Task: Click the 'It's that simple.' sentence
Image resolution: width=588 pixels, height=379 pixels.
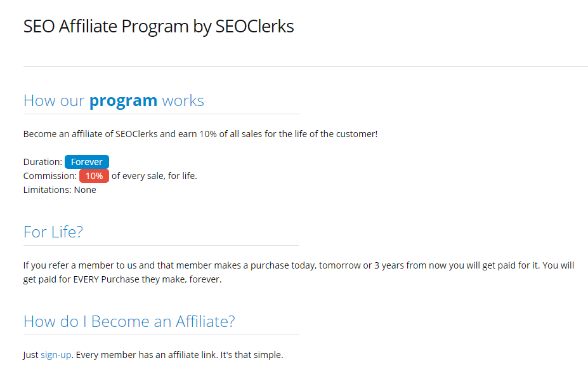Action: pos(252,355)
